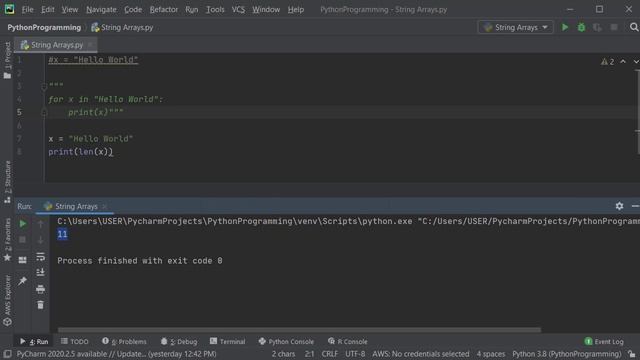Click the fold end marker on line 5
This screenshot has width=640, height=360.
44,113
